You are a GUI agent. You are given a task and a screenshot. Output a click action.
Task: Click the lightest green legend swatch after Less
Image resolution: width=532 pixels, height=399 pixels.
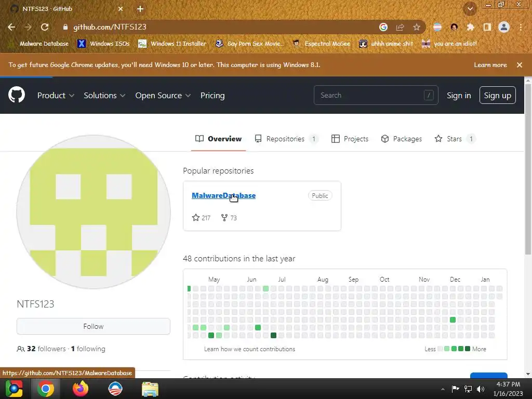(447, 349)
